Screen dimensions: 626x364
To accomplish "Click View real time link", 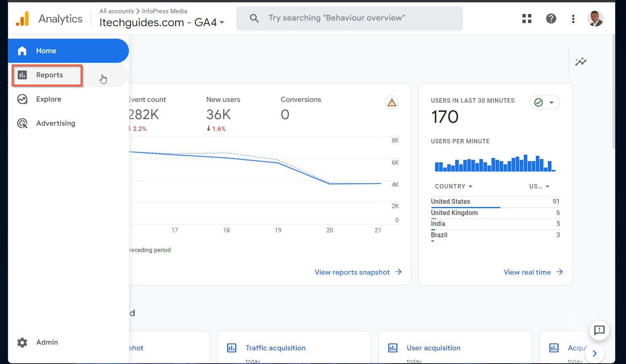I will [533, 272].
